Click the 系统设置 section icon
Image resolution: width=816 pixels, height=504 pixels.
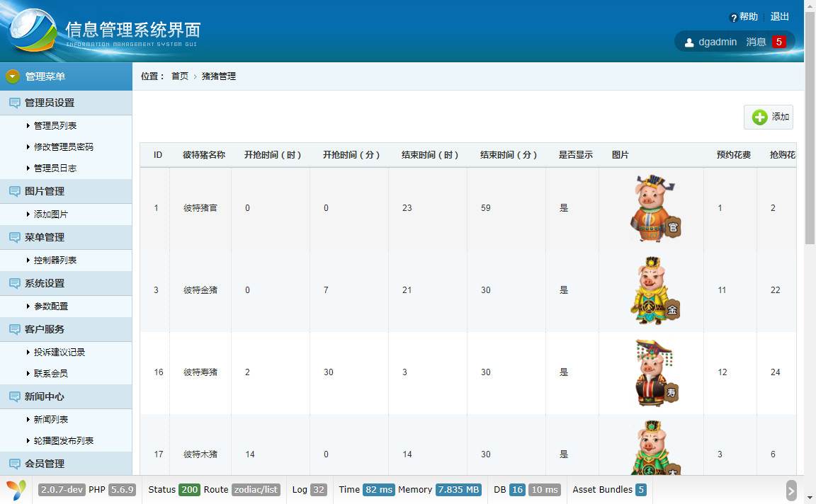point(14,283)
